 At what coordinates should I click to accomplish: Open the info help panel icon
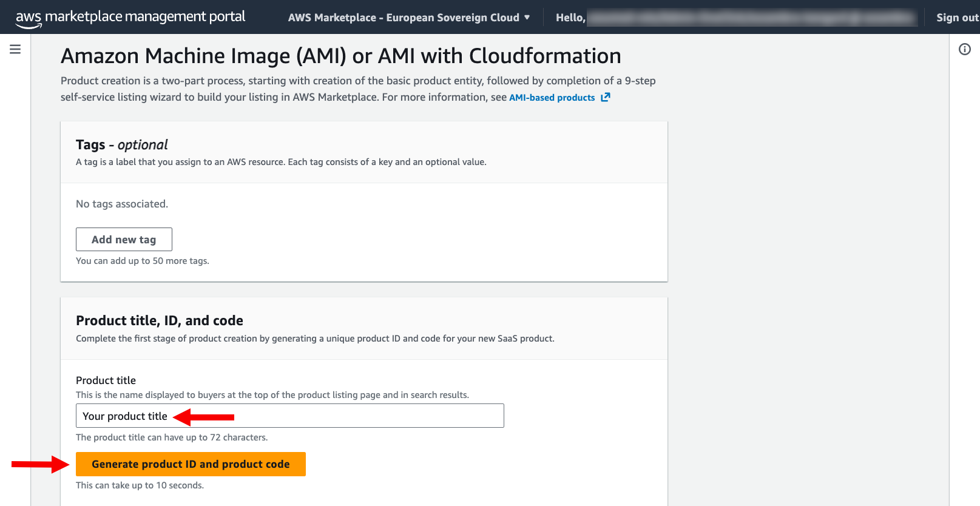[965, 49]
